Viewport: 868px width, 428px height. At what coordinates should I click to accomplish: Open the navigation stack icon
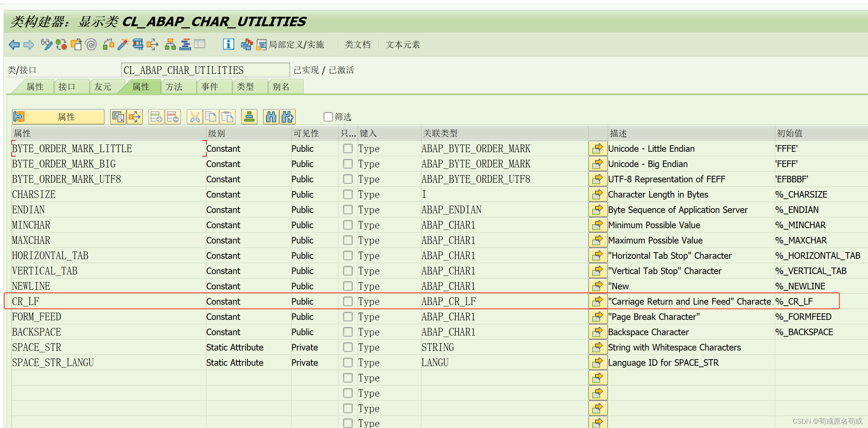pyautogui.click(x=185, y=44)
